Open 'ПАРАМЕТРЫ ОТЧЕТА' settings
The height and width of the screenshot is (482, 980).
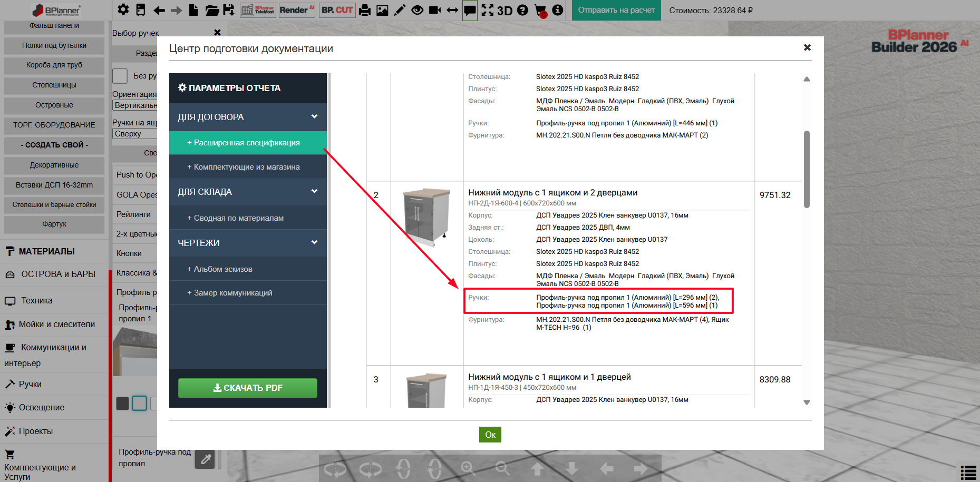248,88
